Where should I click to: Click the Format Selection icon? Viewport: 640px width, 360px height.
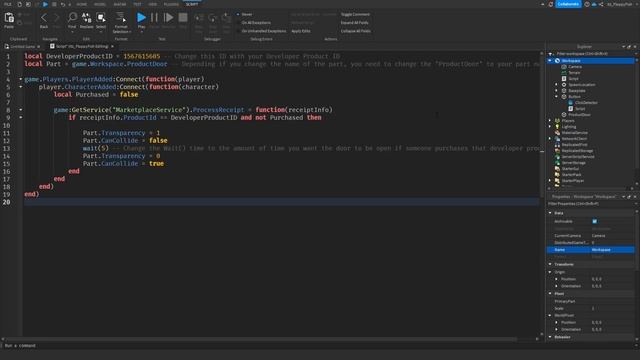pyautogui.click(x=121, y=17)
